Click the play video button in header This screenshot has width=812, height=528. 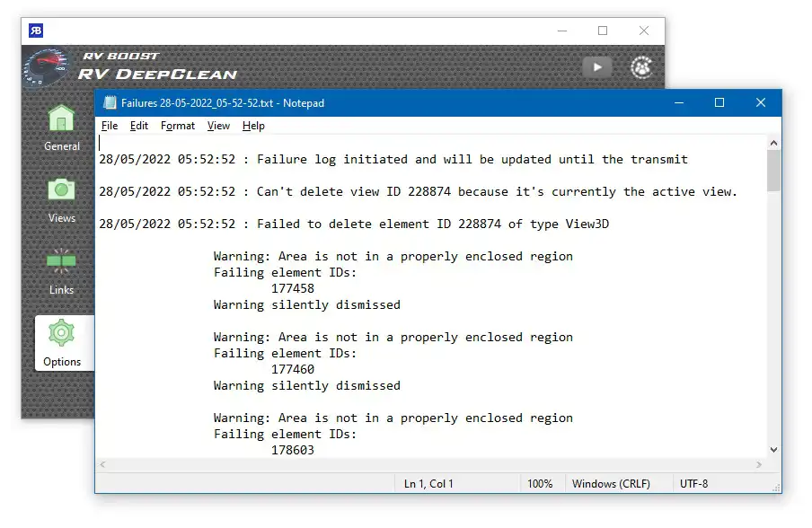(x=597, y=67)
